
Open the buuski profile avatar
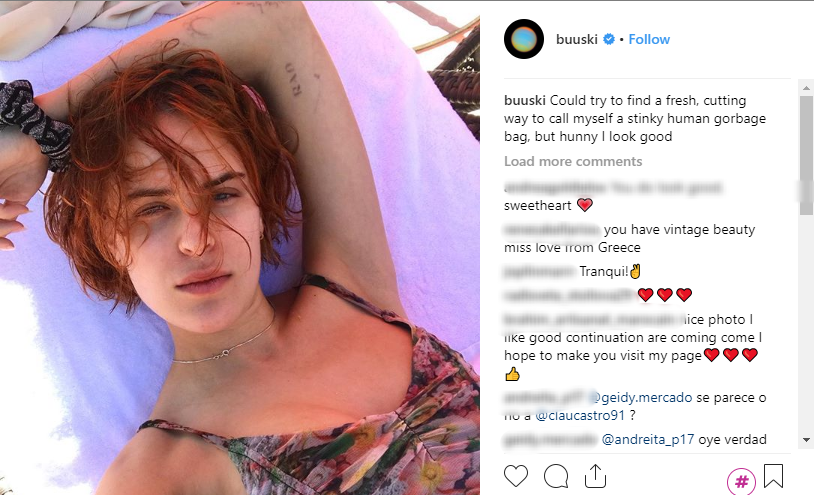pos(524,39)
